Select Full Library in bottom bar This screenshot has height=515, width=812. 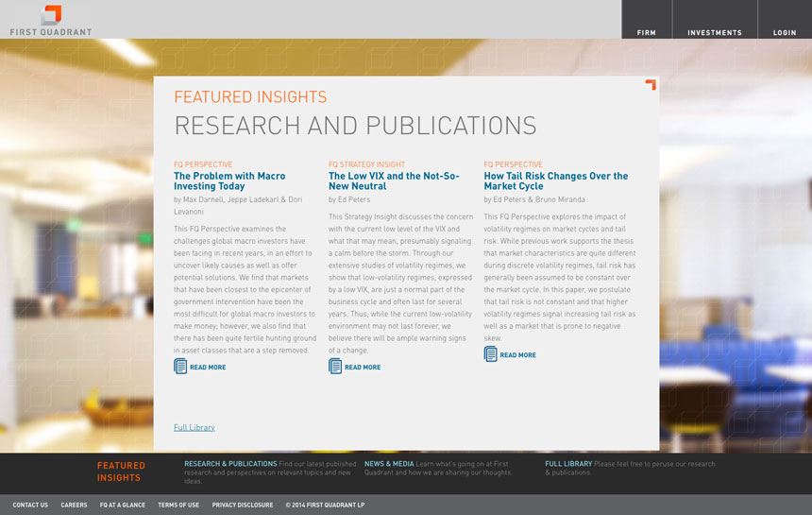pyautogui.click(x=568, y=464)
